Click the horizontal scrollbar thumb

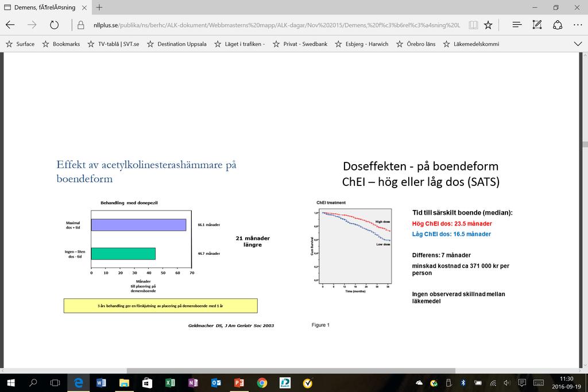click(x=291, y=371)
